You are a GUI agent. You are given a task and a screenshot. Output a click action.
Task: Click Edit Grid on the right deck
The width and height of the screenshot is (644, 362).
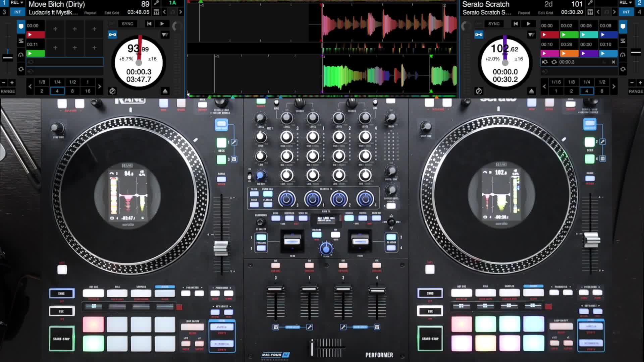pos(545,13)
